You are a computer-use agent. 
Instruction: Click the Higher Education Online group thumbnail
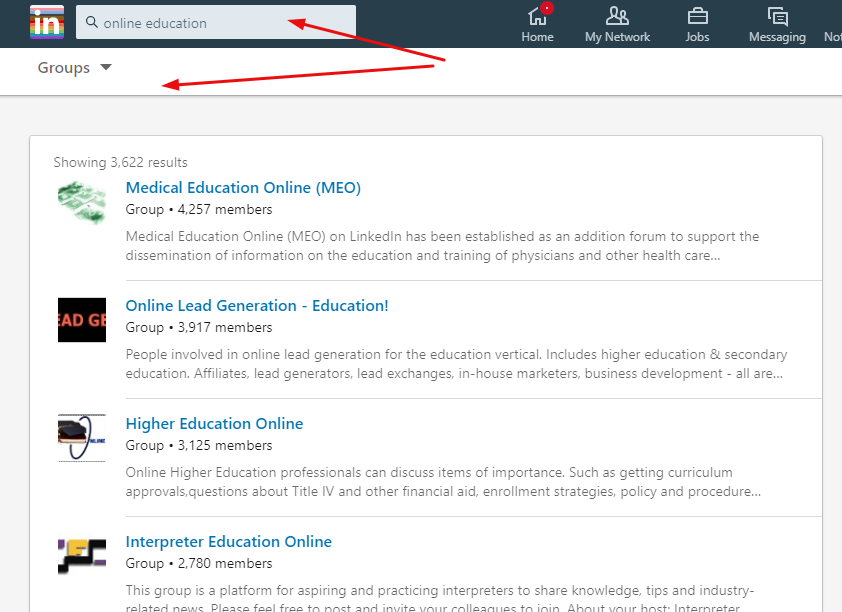click(82, 438)
